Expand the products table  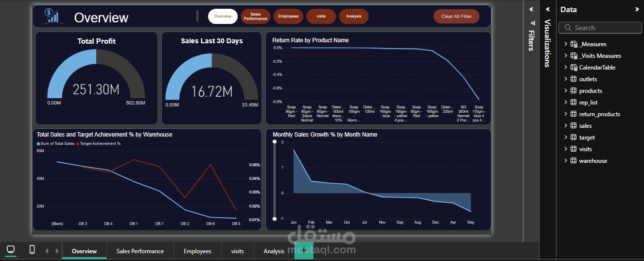(565, 91)
